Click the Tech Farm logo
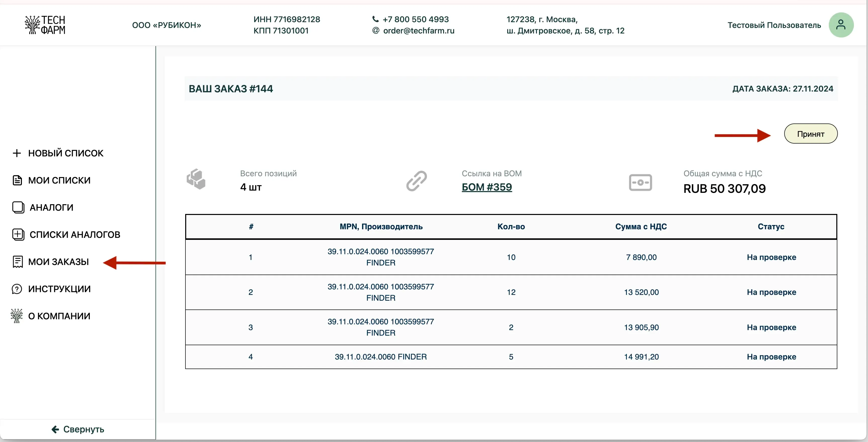 (45, 25)
